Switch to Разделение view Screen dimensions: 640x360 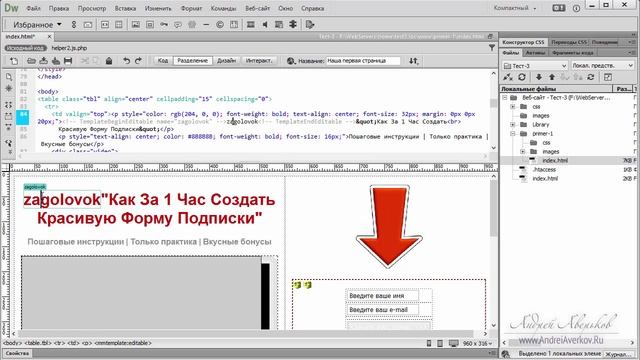point(193,60)
